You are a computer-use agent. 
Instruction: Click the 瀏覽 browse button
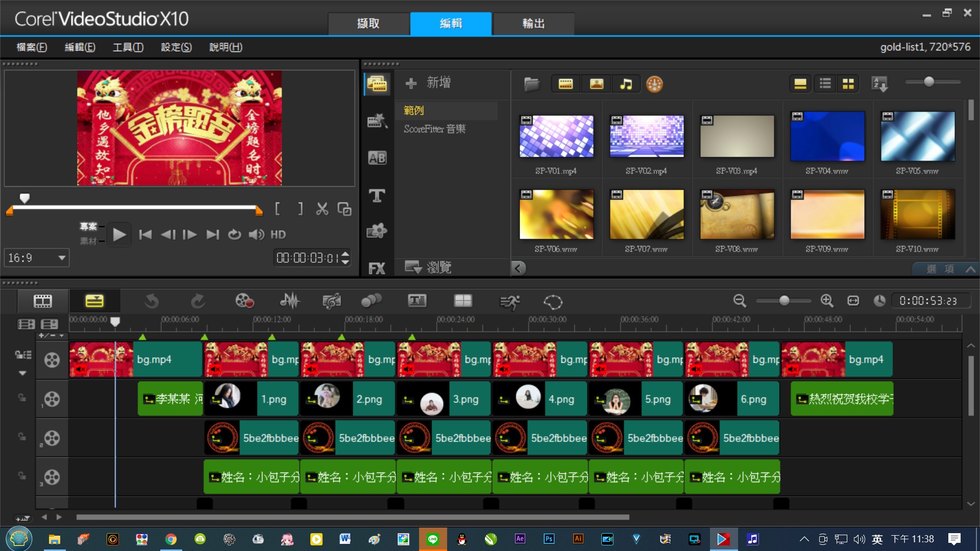tap(428, 267)
